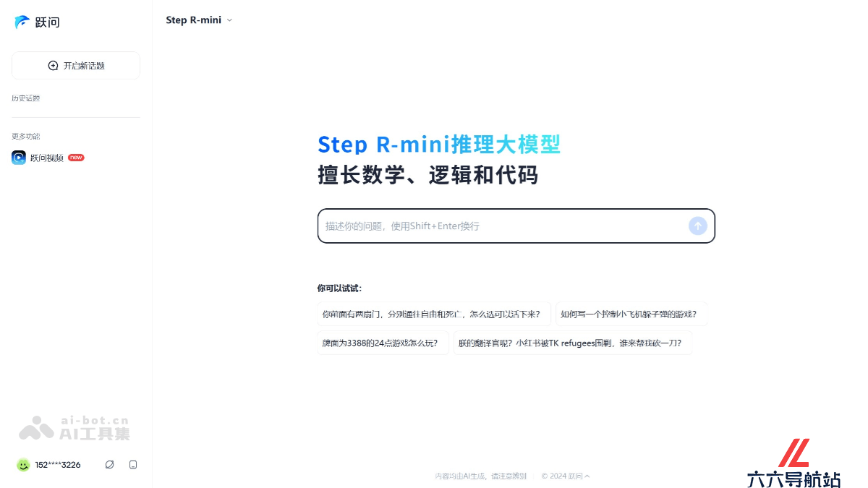This screenshot has width=868, height=488.
Task: Click the green smiley user avatar
Action: 23,465
